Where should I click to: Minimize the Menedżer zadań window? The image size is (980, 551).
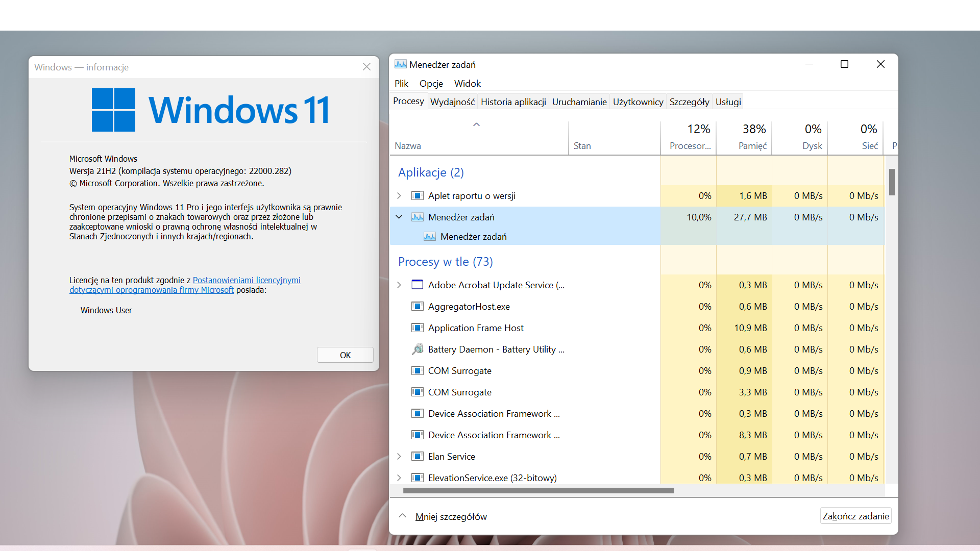(x=809, y=64)
